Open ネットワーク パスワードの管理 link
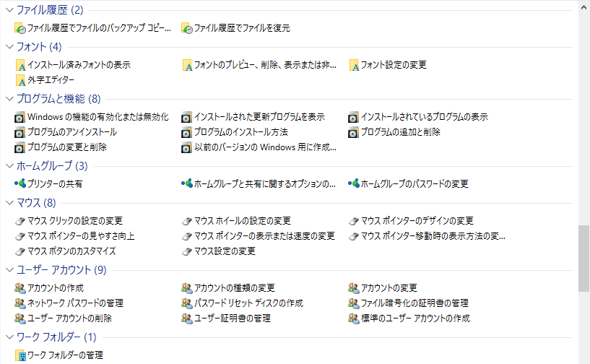This screenshot has height=364, width=590. [75, 303]
